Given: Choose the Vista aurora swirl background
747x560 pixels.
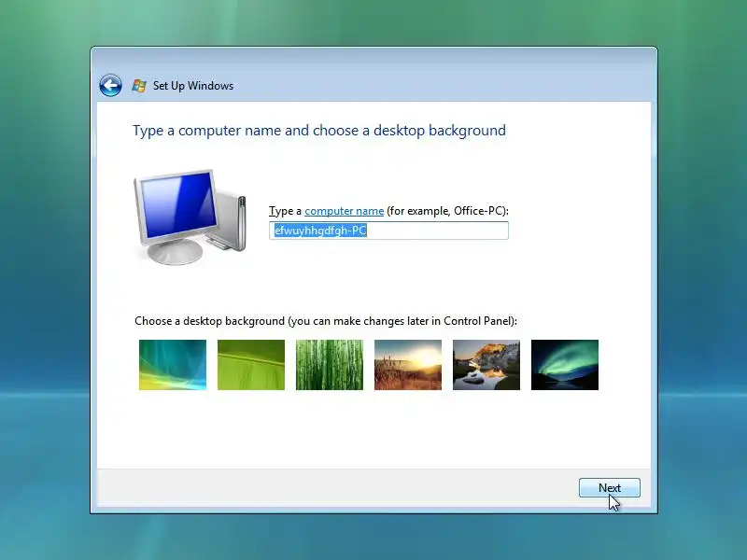Looking at the screenshot, I should 173,365.
